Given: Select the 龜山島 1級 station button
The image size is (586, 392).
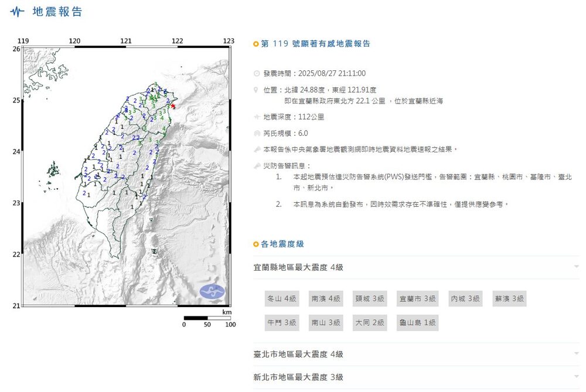Looking at the screenshot, I should point(417,322).
